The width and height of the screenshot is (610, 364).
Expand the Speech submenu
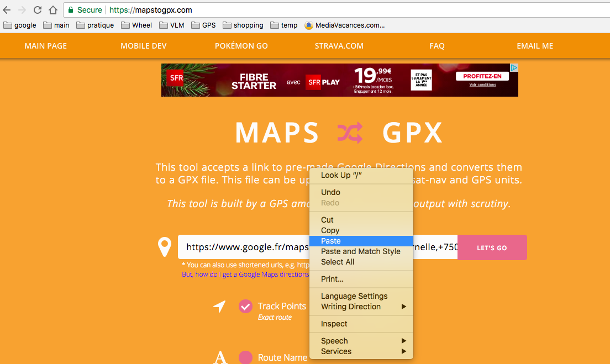[361, 341]
